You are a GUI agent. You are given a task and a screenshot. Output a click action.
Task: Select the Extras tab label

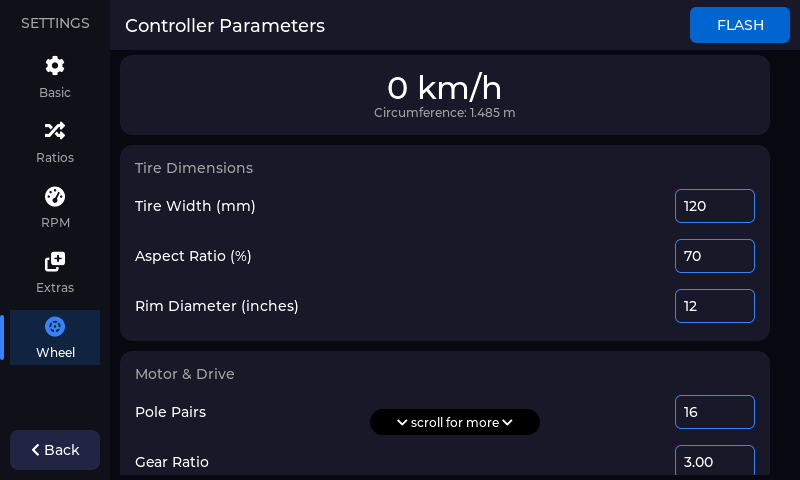point(55,288)
